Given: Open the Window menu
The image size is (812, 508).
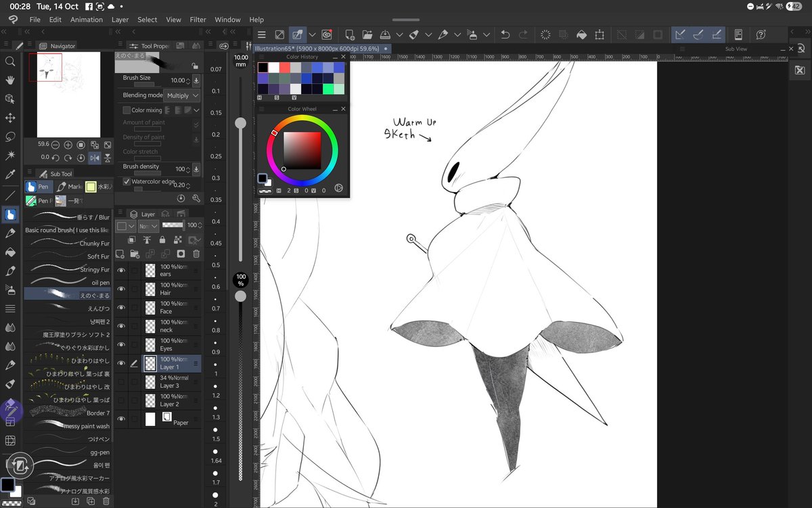Looking at the screenshot, I should point(227,20).
